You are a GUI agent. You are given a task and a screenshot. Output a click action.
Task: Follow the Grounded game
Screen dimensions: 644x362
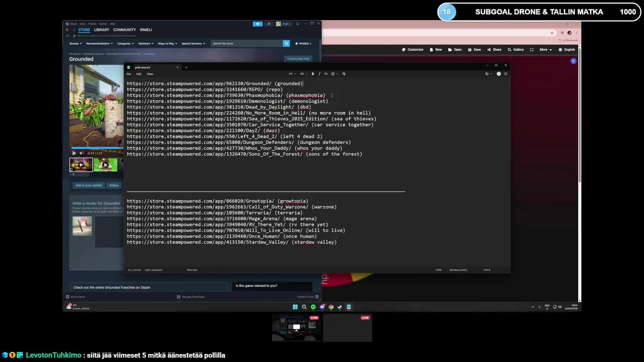pyautogui.click(x=114, y=186)
